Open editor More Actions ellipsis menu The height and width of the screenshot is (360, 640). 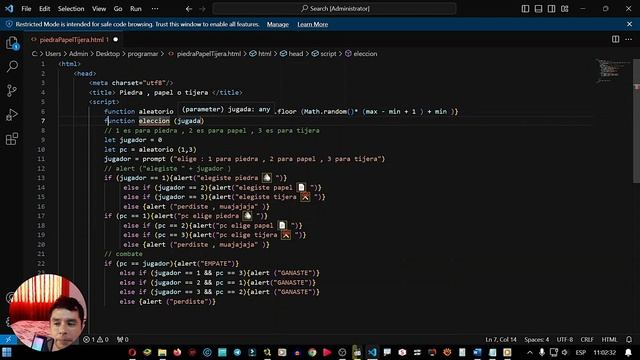[629, 39]
